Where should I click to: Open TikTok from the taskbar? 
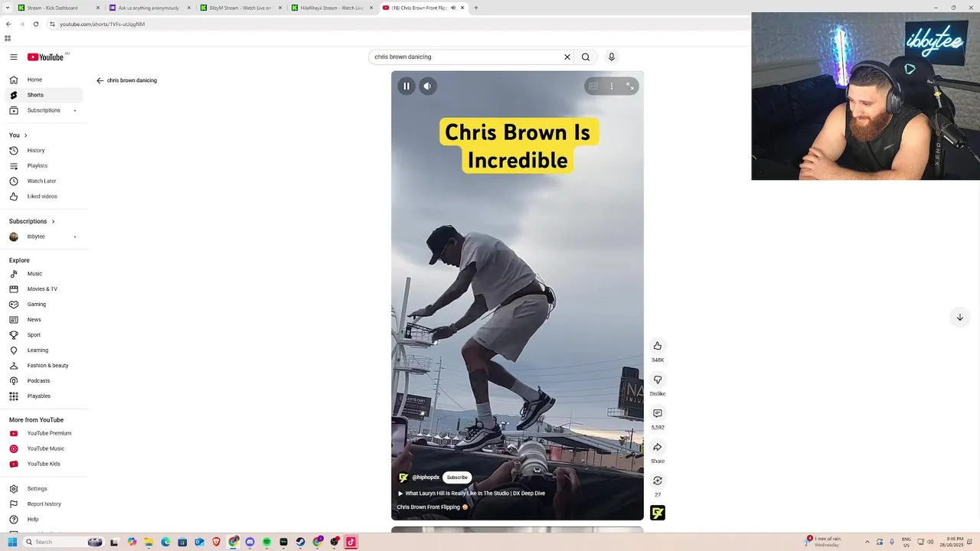tap(351, 542)
